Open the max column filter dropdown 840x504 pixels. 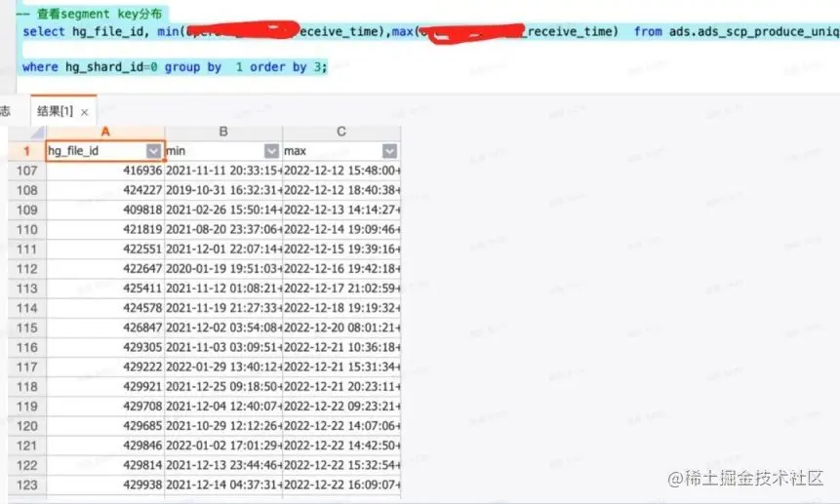pyautogui.click(x=389, y=151)
